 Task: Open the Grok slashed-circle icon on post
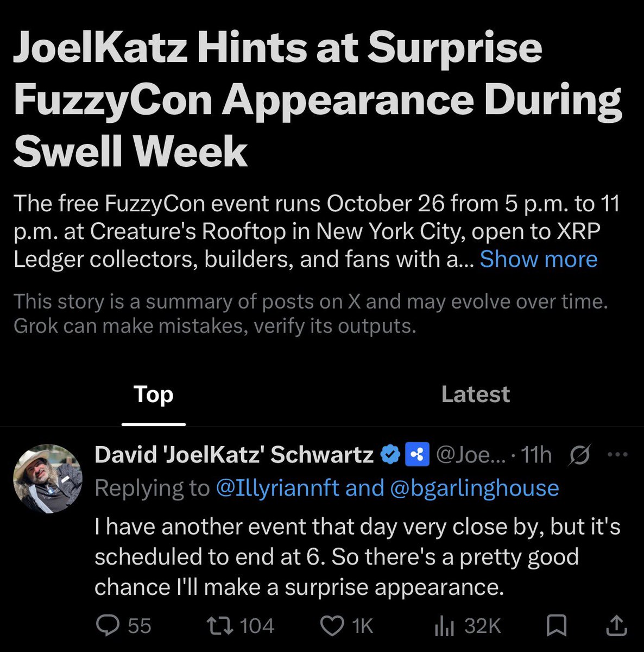[579, 455]
